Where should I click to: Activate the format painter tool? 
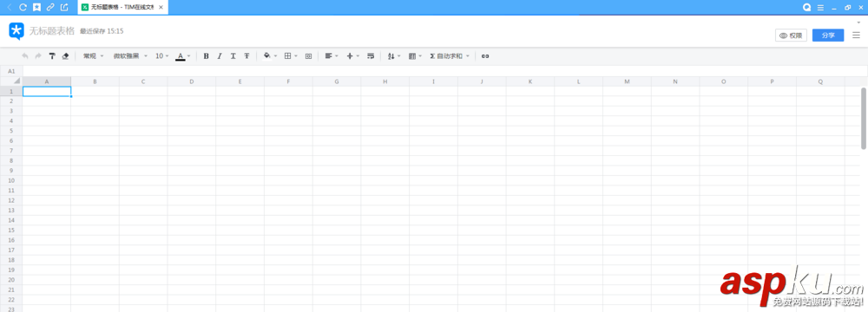(x=52, y=55)
